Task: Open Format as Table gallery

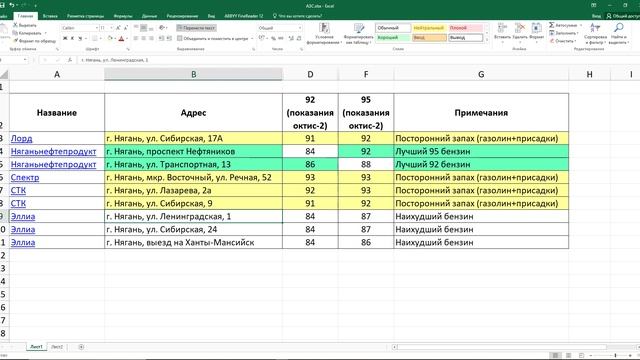Action: [358, 33]
